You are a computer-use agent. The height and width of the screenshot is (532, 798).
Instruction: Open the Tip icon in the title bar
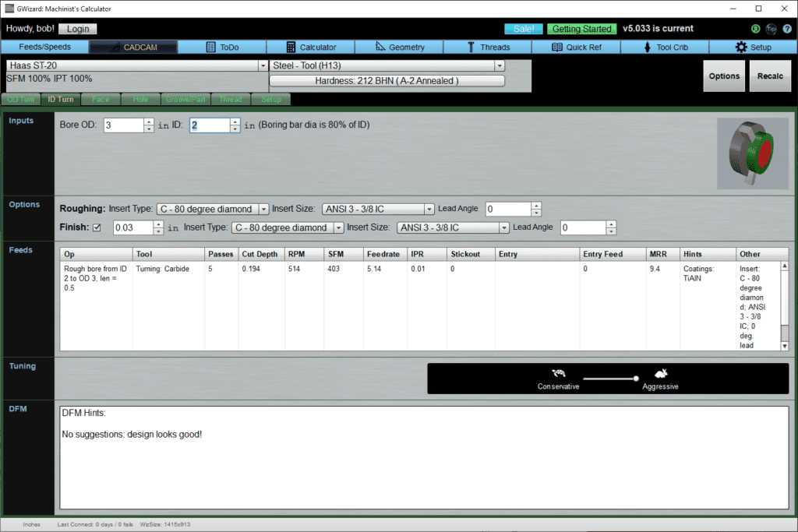(772, 29)
